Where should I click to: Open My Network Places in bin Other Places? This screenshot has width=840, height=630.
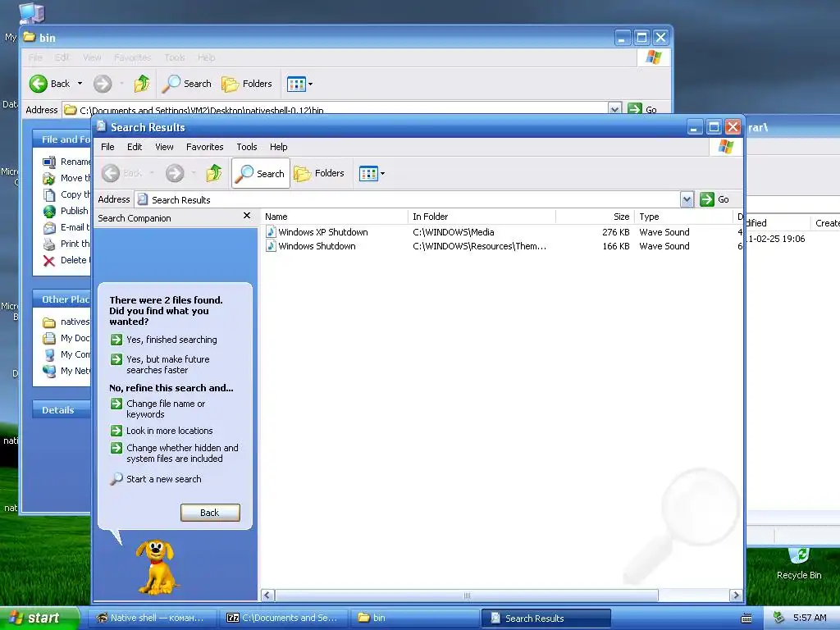(x=75, y=371)
